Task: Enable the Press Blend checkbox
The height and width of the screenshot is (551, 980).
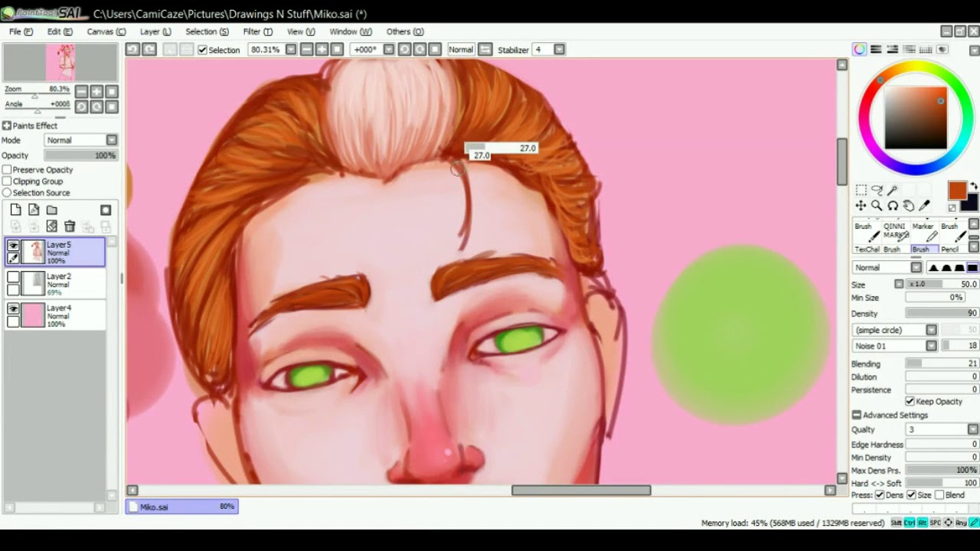Action: 939,495
